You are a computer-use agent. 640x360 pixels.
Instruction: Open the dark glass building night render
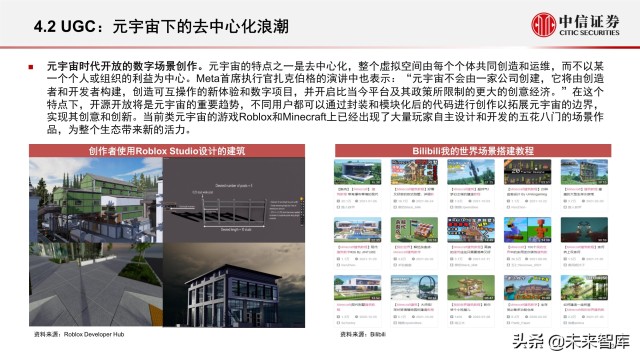(234, 284)
